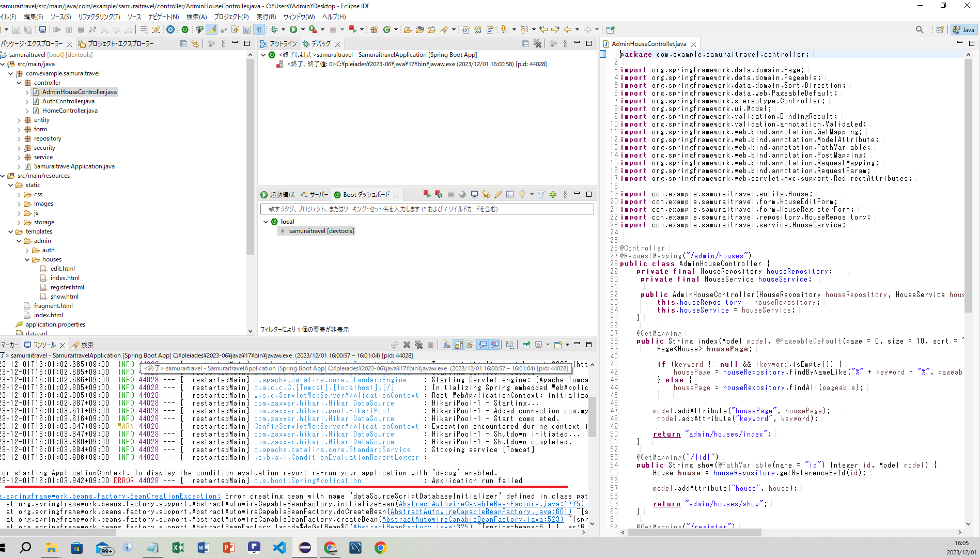980x558 pixels.
Task: Open Chrome from the Windows taskbar
Action: tap(381, 548)
